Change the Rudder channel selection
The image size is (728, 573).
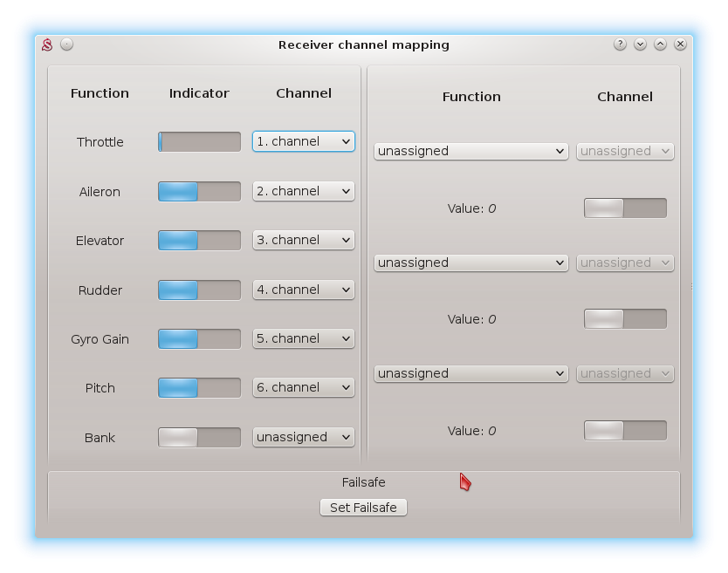[303, 290]
